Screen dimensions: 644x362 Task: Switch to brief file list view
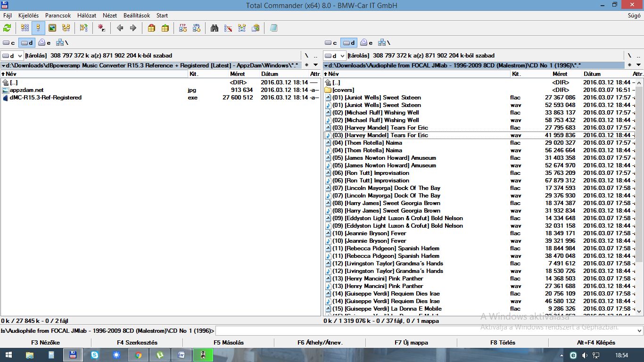tap(25, 28)
